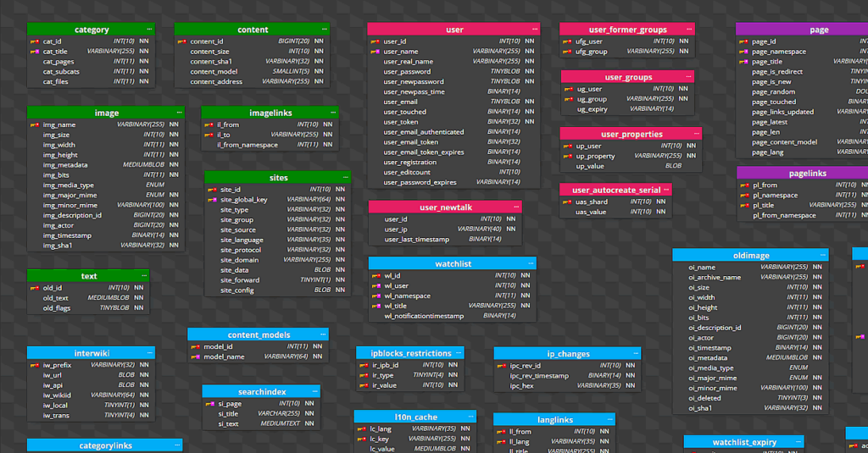This screenshot has width=868, height=453.
Task: Open the category table options menu
Action: (x=150, y=30)
